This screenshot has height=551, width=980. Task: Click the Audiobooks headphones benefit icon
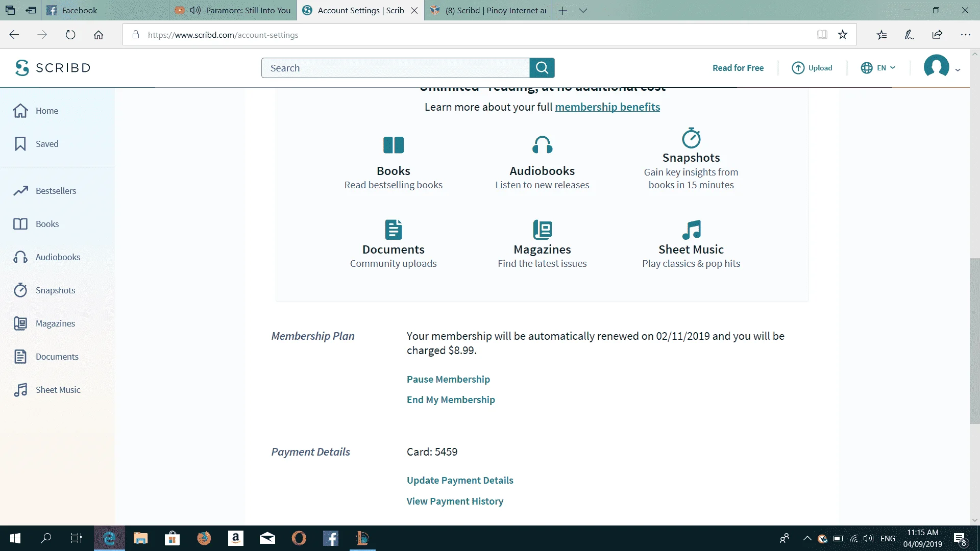tap(542, 145)
